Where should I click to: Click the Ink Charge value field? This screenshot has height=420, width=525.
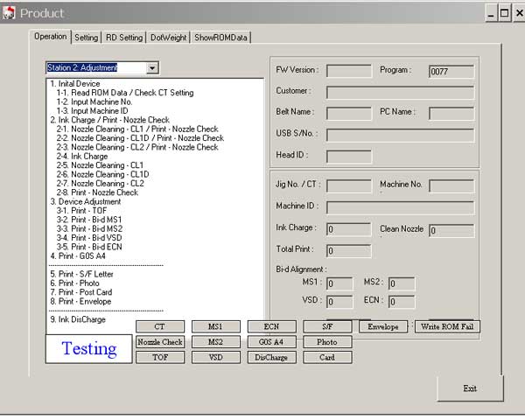point(349,229)
